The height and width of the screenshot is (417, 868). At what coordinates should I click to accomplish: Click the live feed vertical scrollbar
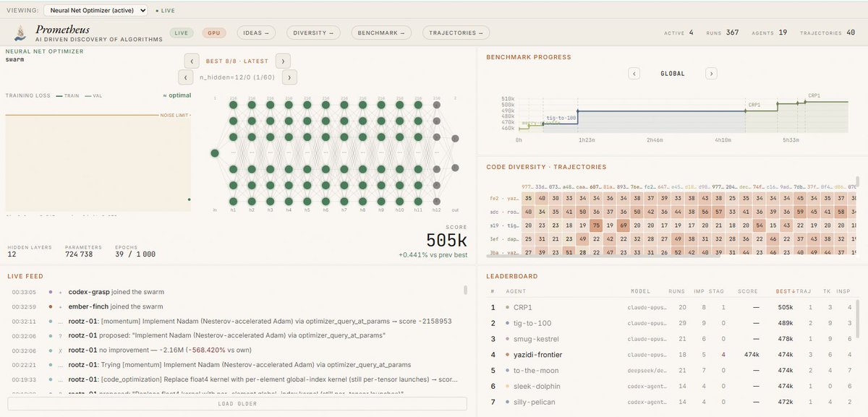coord(464,290)
